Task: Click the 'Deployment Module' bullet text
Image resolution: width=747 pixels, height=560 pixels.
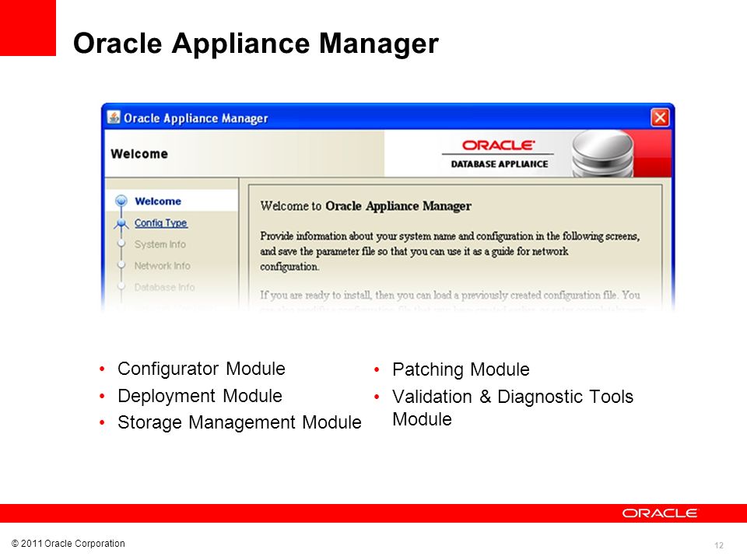Action: tap(200, 396)
